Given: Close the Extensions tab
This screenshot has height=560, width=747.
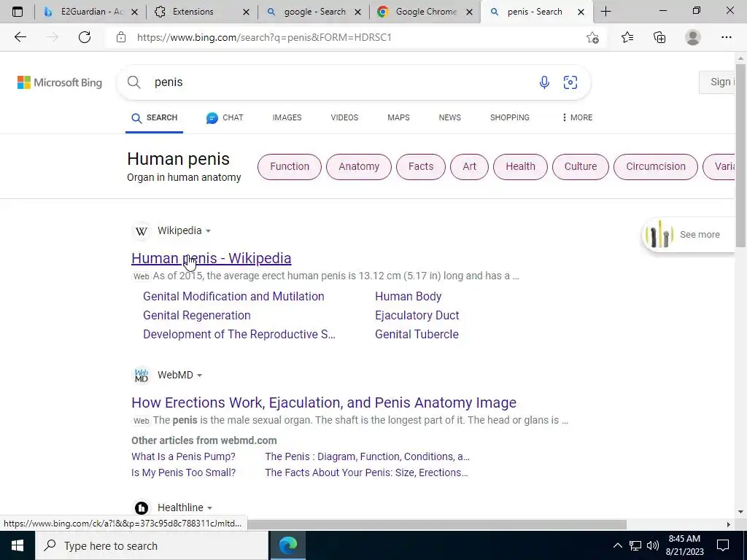Looking at the screenshot, I should click(x=246, y=12).
